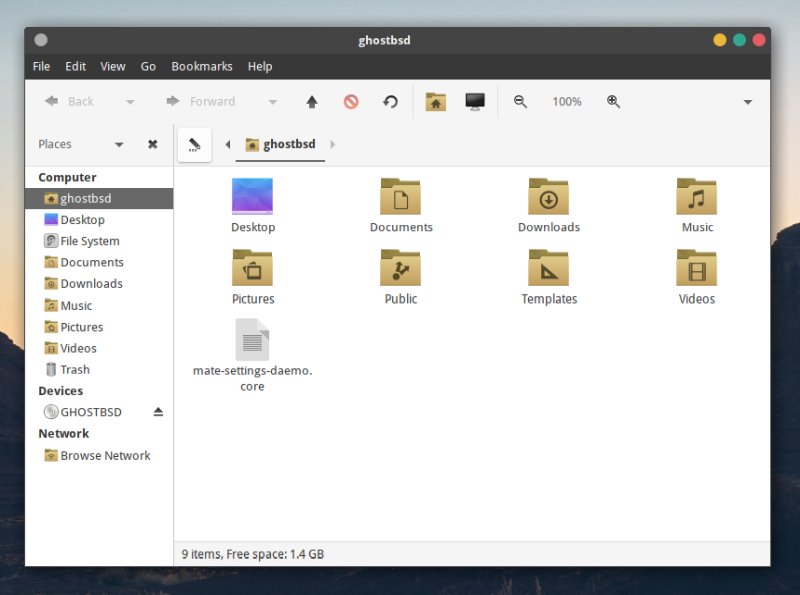The image size is (800, 595).
Task: Click the Computer icon in the toolbar
Action: (475, 101)
